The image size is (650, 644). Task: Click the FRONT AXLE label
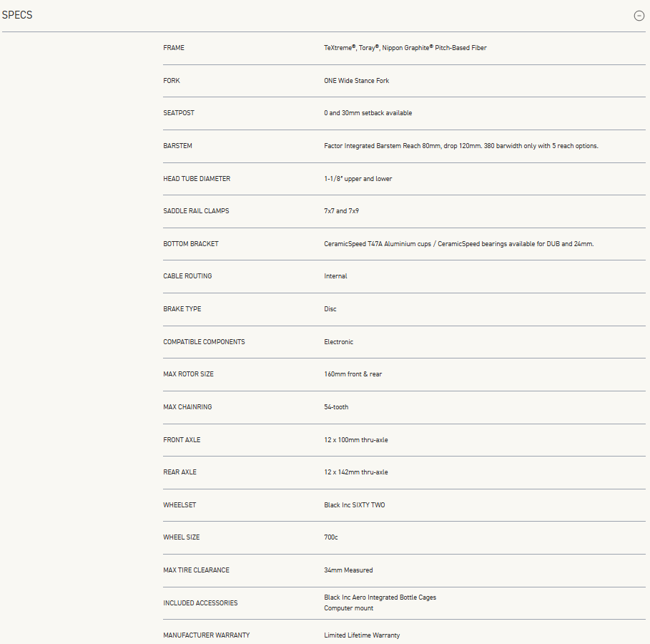coord(182,439)
